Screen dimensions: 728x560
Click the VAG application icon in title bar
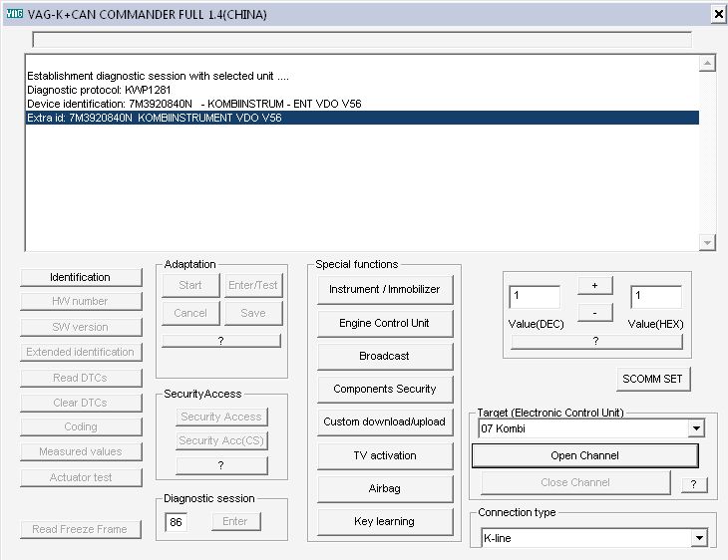[x=14, y=14]
